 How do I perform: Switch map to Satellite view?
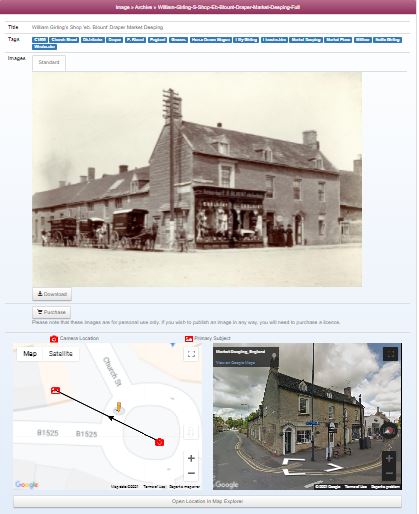point(60,354)
